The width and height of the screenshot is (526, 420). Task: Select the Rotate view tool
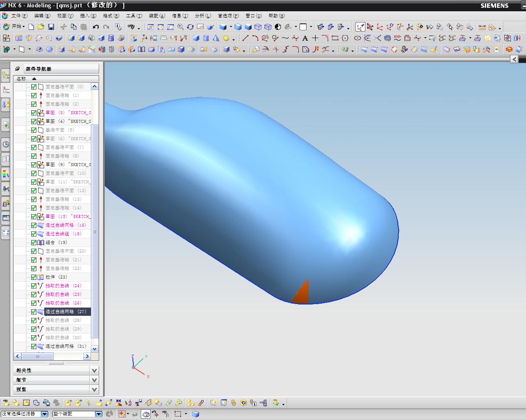(190, 27)
